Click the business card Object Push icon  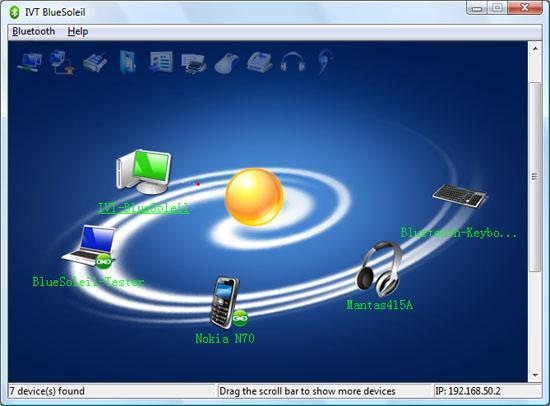click(161, 62)
